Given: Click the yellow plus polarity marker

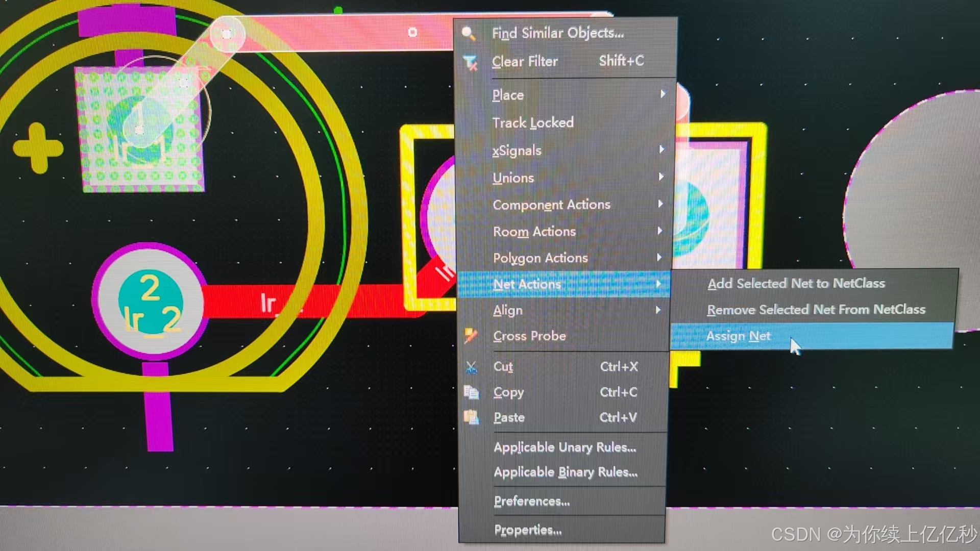Looking at the screenshot, I should coord(37,148).
